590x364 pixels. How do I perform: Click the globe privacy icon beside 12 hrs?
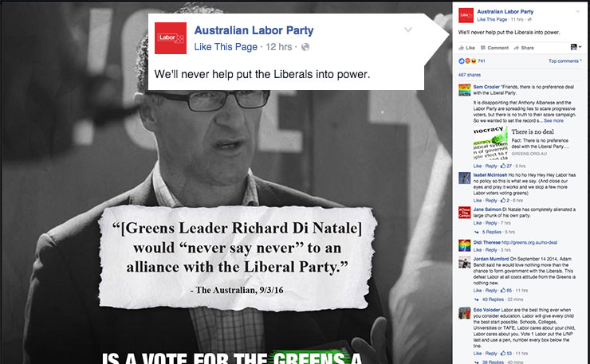pos(305,47)
